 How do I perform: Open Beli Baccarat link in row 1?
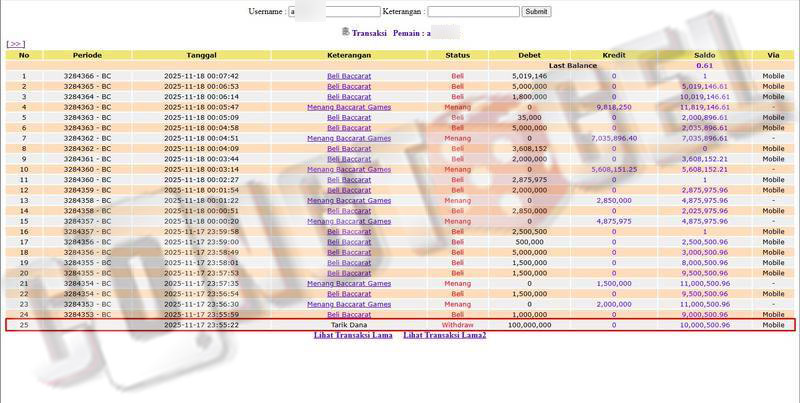click(349, 76)
